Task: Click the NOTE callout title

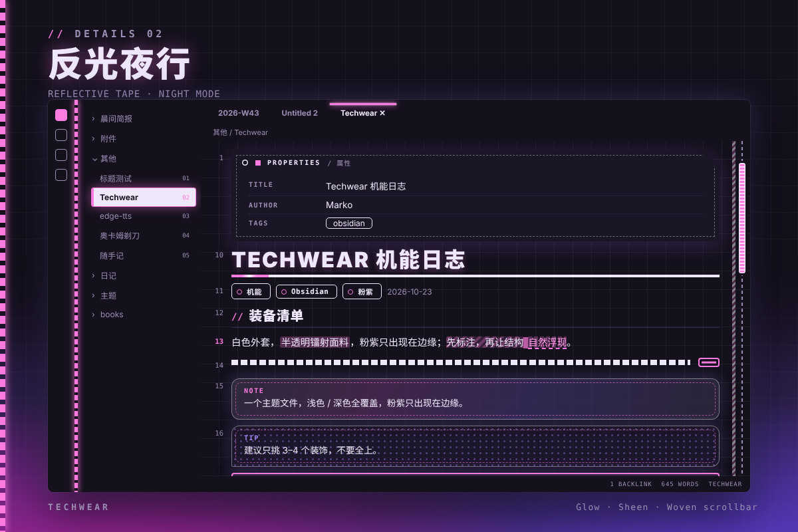Action: (x=254, y=391)
